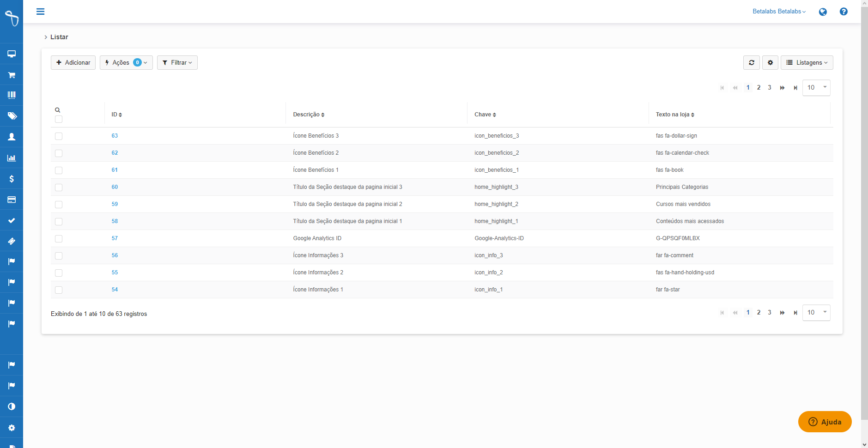The height and width of the screenshot is (448, 868).
Task: Sort table by Descrição column header
Action: point(309,115)
